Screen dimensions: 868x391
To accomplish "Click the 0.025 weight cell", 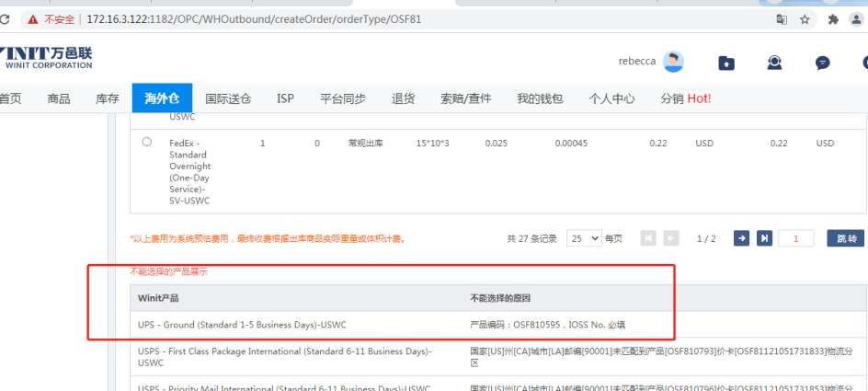I will pyautogui.click(x=496, y=144).
